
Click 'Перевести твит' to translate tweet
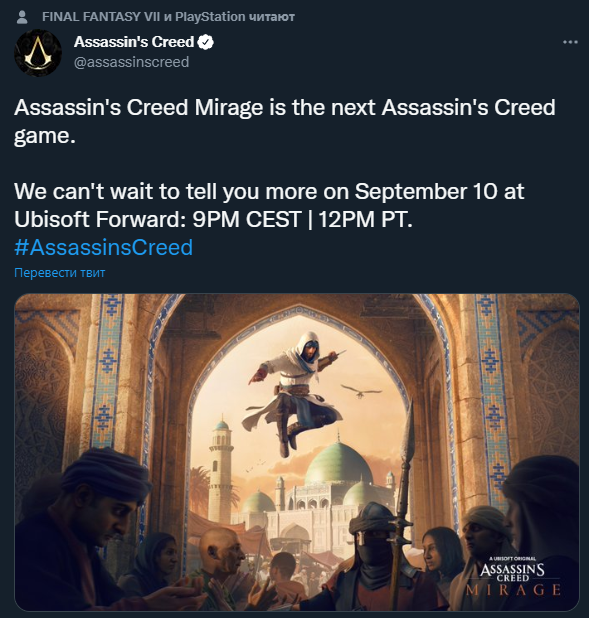(60, 273)
